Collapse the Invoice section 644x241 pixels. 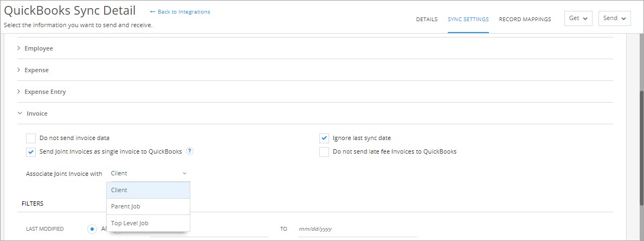pyautogui.click(x=314, y=113)
